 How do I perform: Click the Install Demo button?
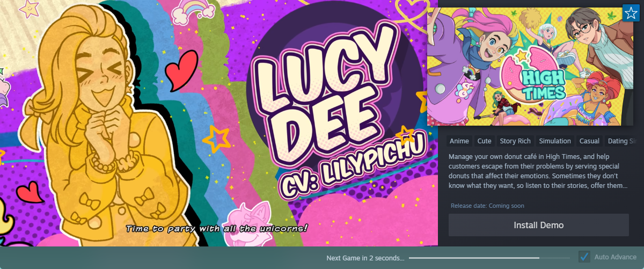(x=538, y=225)
